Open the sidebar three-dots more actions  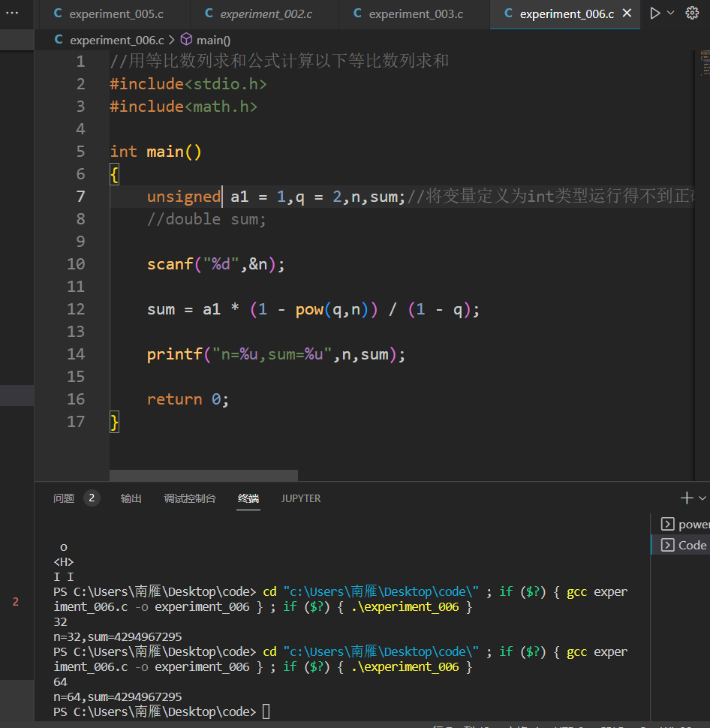point(12,13)
